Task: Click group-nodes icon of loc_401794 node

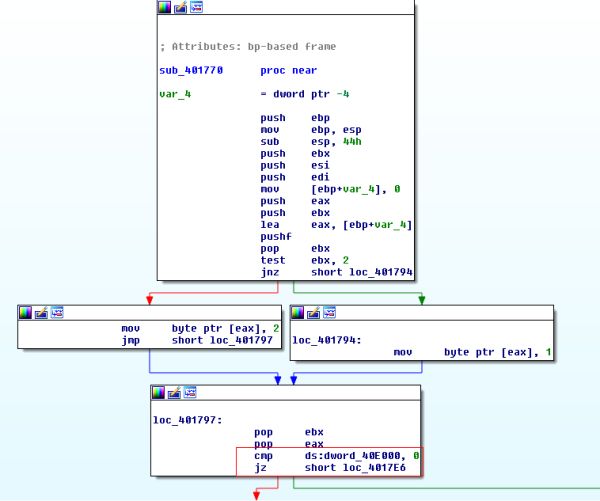Action: click(x=329, y=313)
